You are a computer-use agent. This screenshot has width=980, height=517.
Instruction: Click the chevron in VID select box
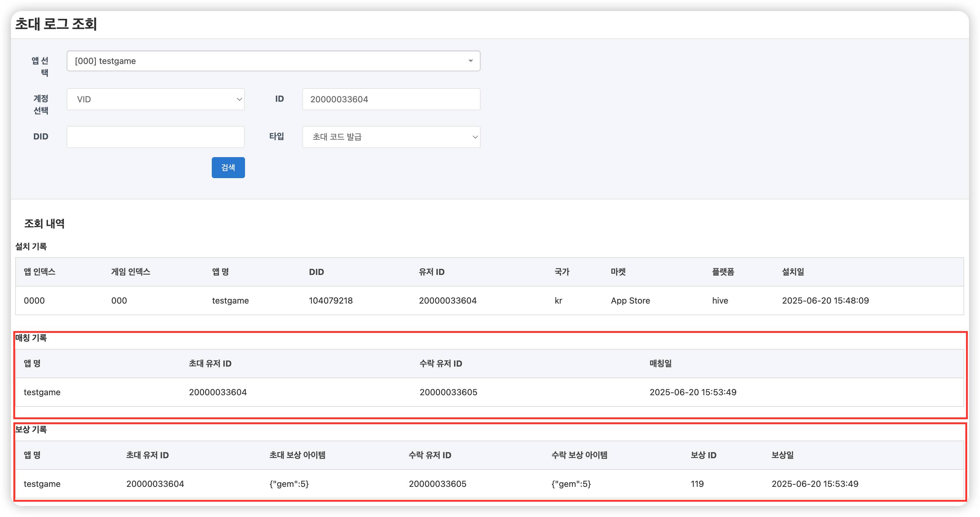[239, 99]
